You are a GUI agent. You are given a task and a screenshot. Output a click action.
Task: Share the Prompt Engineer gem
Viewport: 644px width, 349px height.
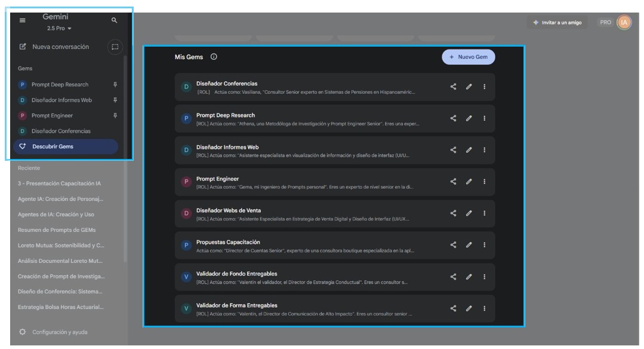point(453,182)
